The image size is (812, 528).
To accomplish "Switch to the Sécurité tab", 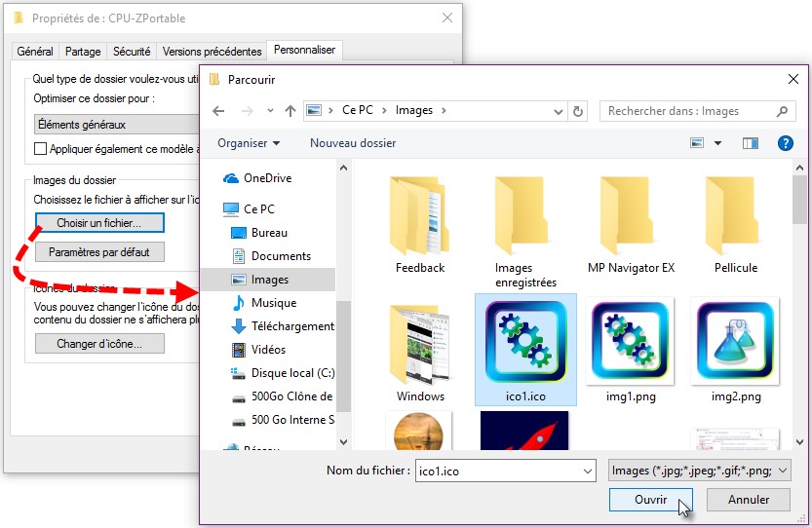I will 132,52.
